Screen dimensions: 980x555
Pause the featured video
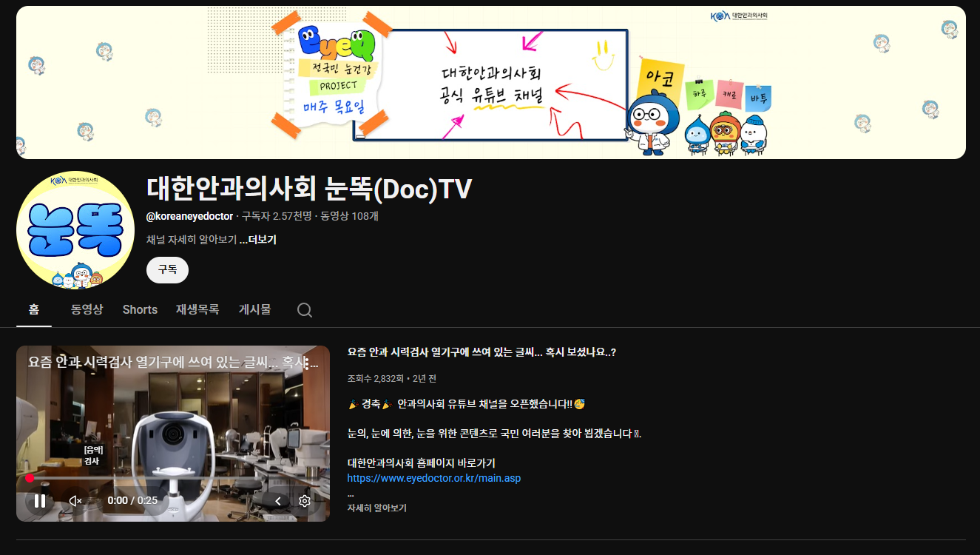click(x=40, y=501)
